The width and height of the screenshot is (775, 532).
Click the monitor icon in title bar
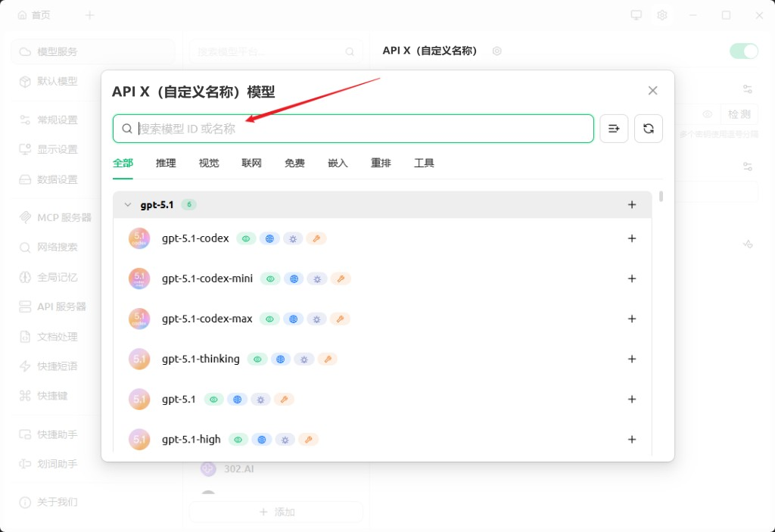(636, 15)
